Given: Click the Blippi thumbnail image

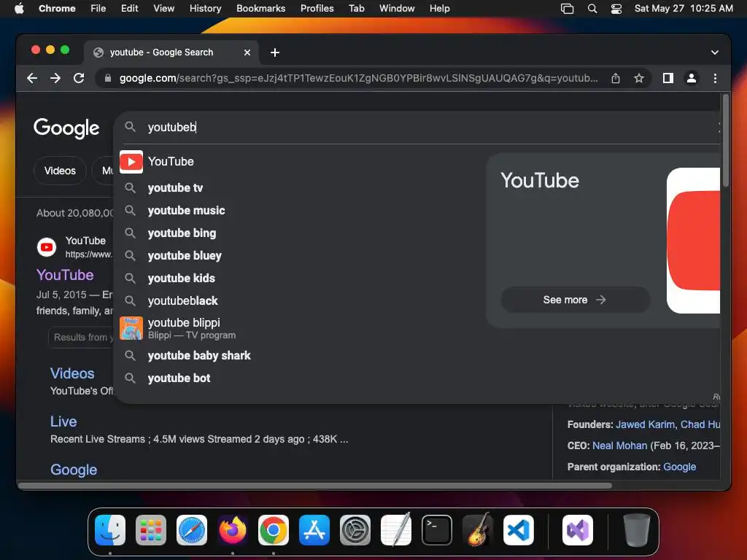Looking at the screenshot, I should pos(131,328).
